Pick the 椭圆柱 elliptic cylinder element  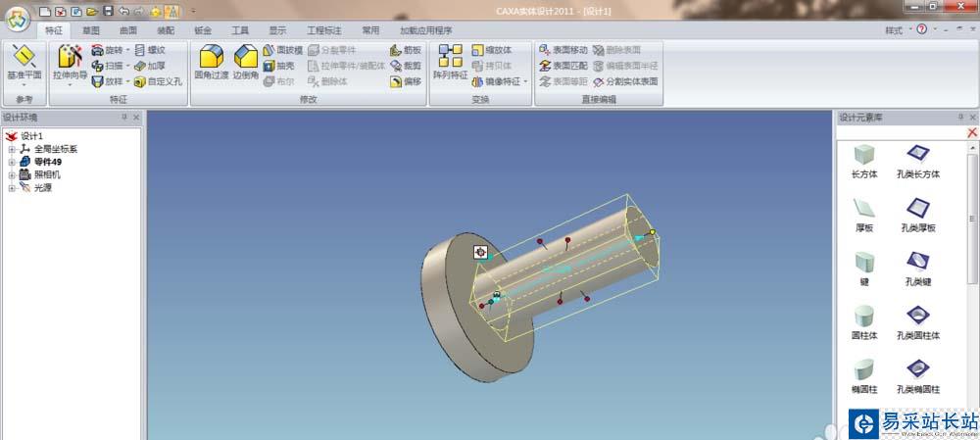[x=864, y=376]
